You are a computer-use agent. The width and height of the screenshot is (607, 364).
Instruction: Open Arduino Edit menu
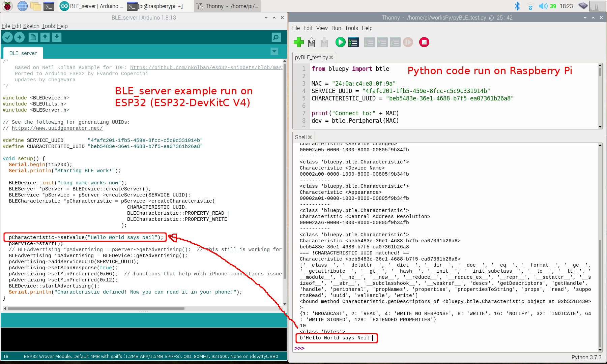(17, 26)
